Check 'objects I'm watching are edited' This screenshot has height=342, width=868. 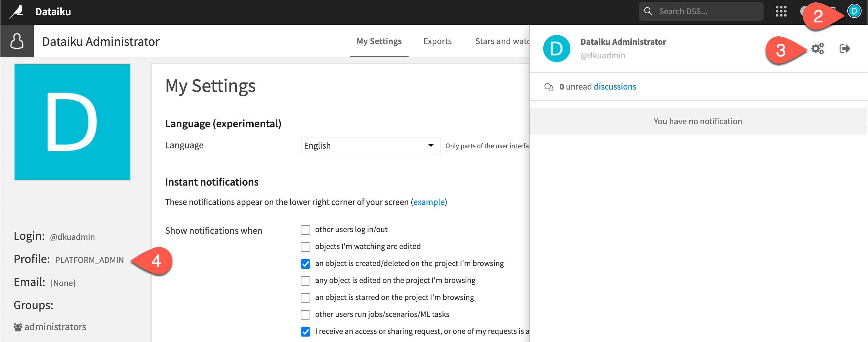305,247
